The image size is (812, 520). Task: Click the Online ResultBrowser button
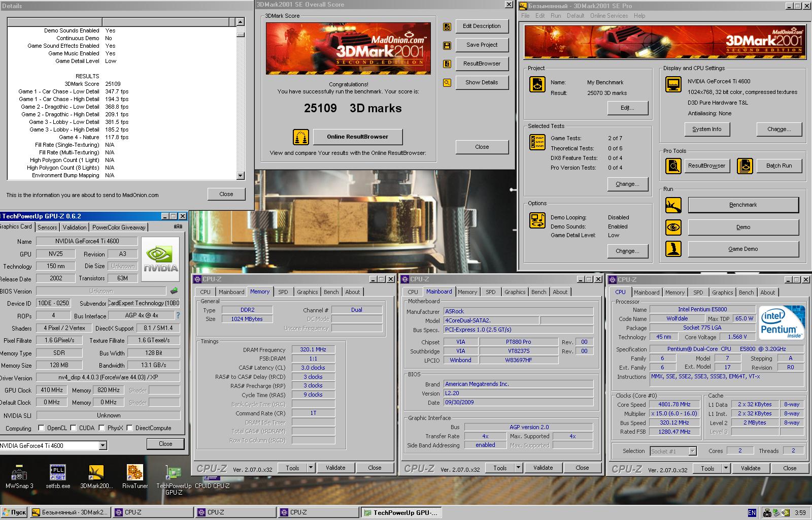click(x=357, y=137)
